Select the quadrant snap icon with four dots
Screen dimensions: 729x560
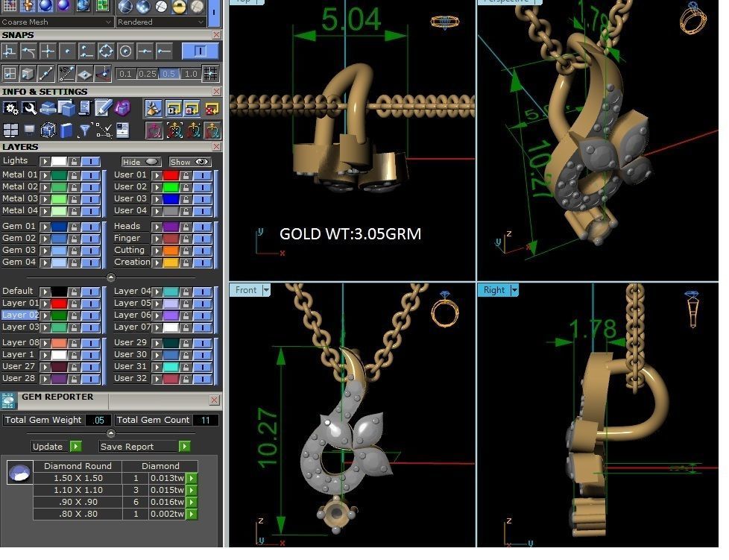tap(106, 51)
